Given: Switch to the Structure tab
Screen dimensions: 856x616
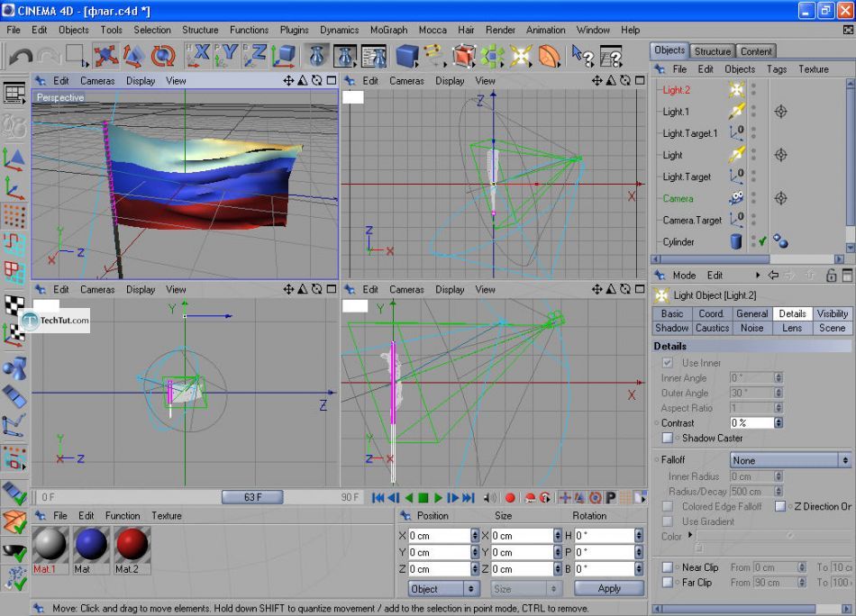Looking at the screenshot, I should 713,51.
